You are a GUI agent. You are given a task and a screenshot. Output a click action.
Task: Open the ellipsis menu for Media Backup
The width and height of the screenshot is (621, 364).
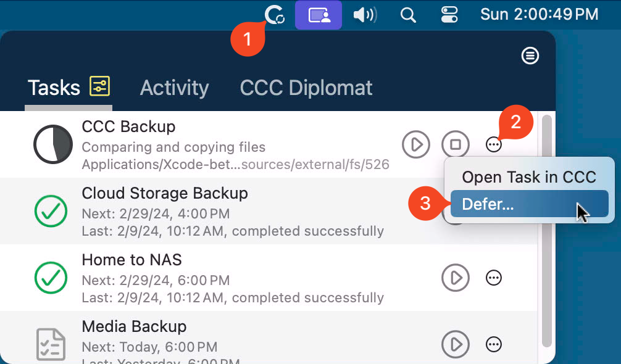pyautogui.click(x=493, y=344)
